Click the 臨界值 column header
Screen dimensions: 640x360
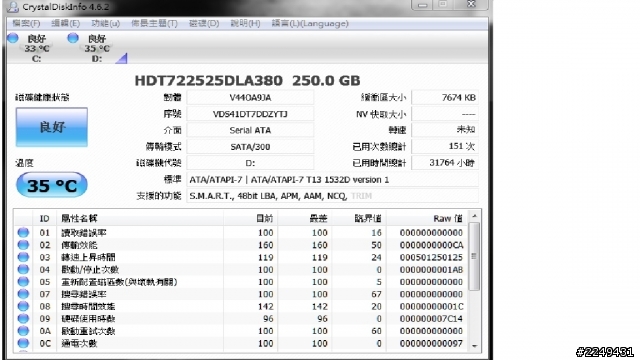point(359,219)
